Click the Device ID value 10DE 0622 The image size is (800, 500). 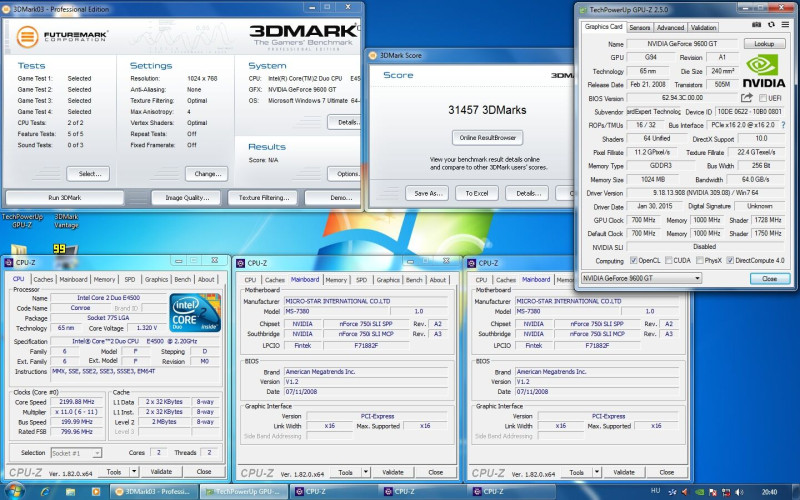point(749,111)
